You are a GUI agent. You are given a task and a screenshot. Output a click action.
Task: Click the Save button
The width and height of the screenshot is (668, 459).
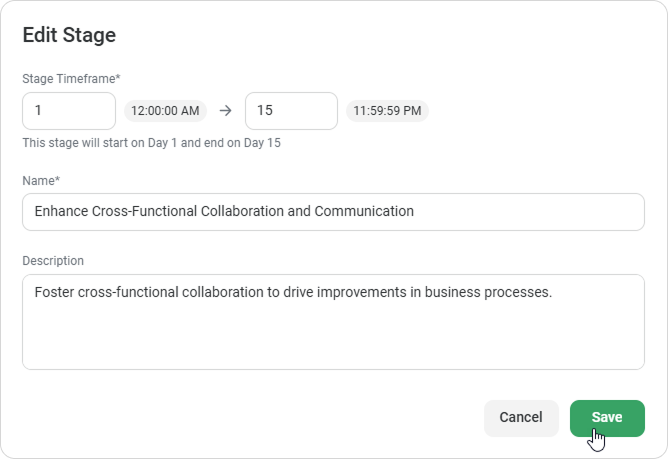pos(607,418)
